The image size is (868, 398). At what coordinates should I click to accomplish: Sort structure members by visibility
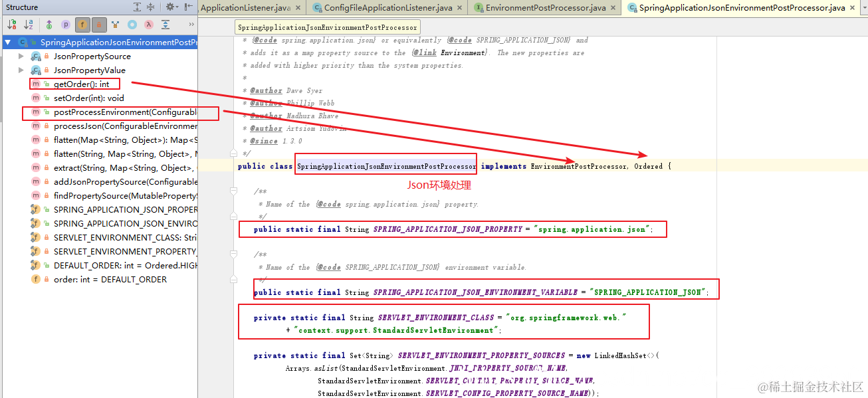[x=11, y=25]
